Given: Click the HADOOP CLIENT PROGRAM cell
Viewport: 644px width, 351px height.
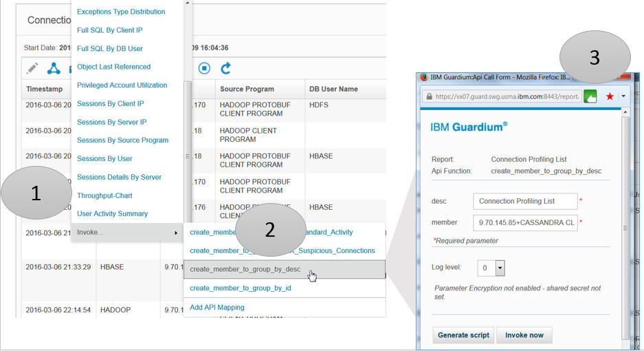Looking at the screenshot, I should click(248, 135).
